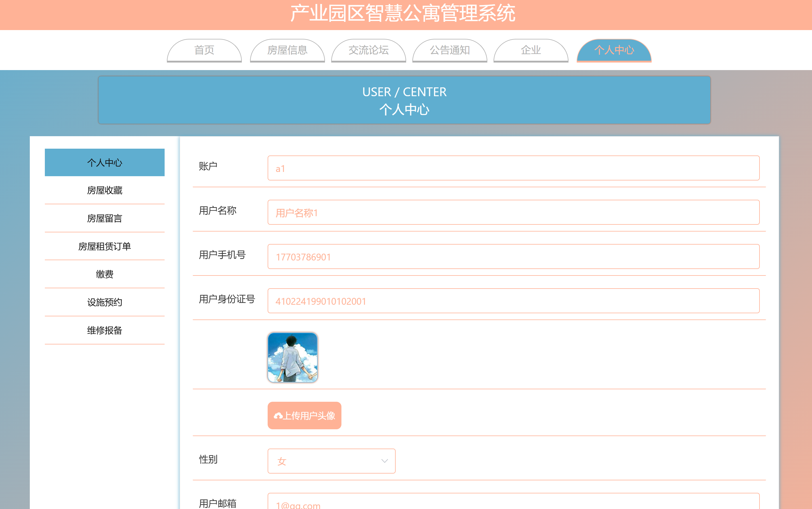812x509 pixels.
Task: Click the USER / CENTER banner heading
Action: (x=404, y=92)
